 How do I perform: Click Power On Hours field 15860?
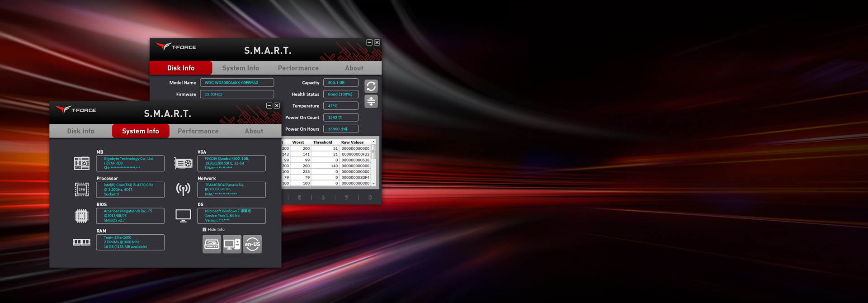tap(341, 129)
